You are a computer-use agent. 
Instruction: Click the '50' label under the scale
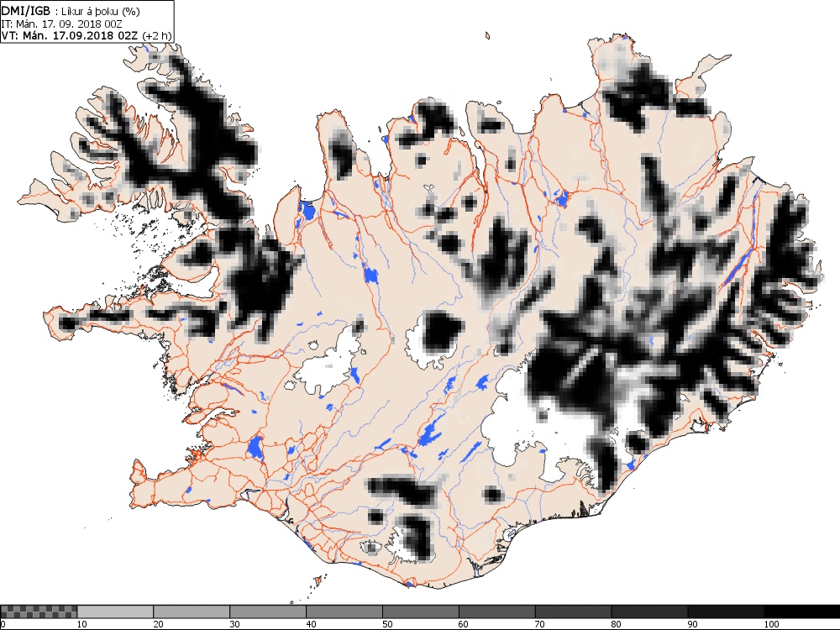387,624
